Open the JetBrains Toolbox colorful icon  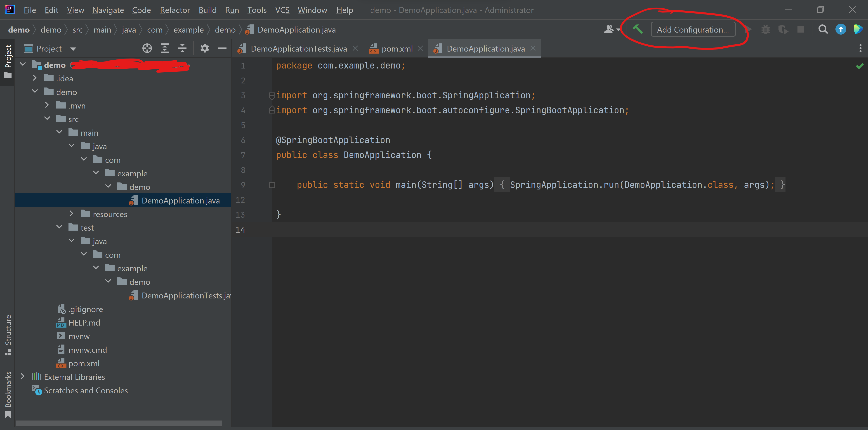point(858,30)
